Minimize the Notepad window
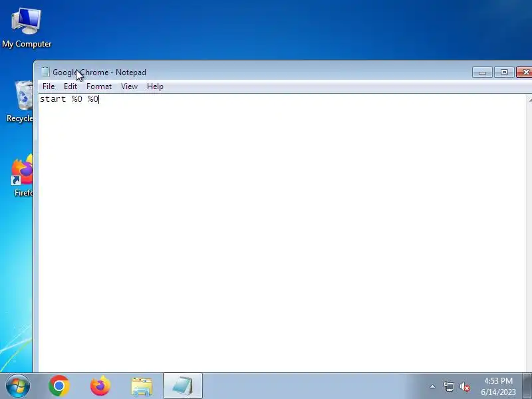532x399 pixels. [482, 72]
